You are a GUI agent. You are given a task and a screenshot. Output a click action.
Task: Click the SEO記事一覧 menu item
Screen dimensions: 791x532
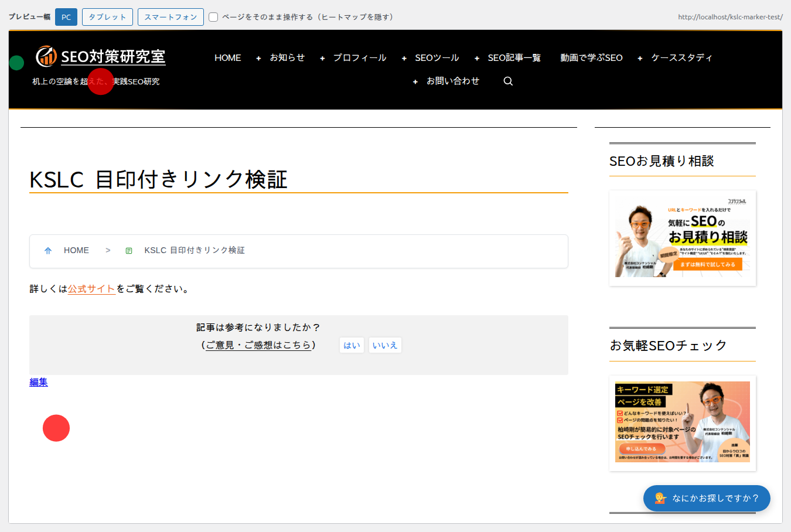click(514, 57)
